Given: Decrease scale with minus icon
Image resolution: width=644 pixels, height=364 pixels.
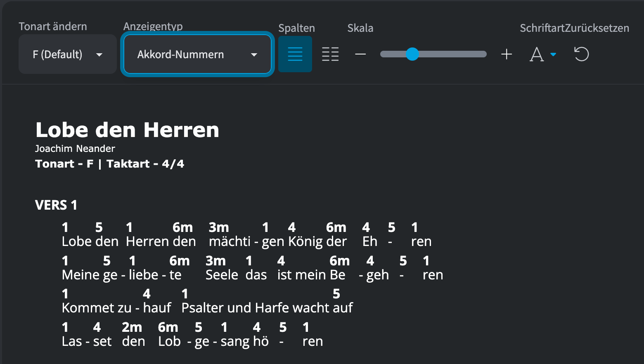Looking at the screenshot, I should [x=360, y=54].
